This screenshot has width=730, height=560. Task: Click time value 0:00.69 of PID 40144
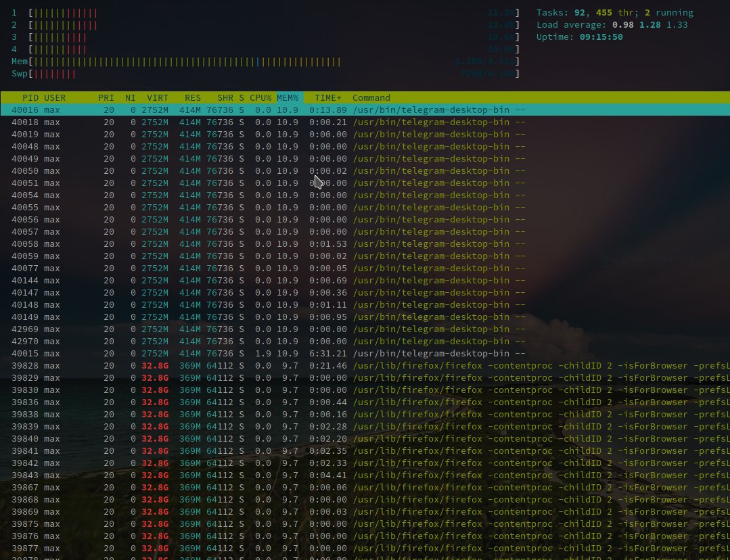[327, 280]
